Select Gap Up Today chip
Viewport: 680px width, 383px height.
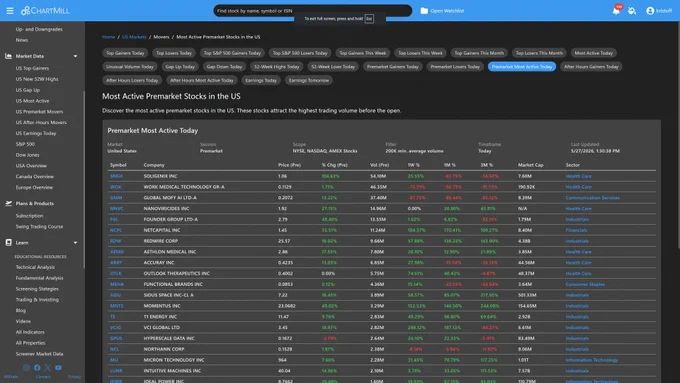point(180,66)
